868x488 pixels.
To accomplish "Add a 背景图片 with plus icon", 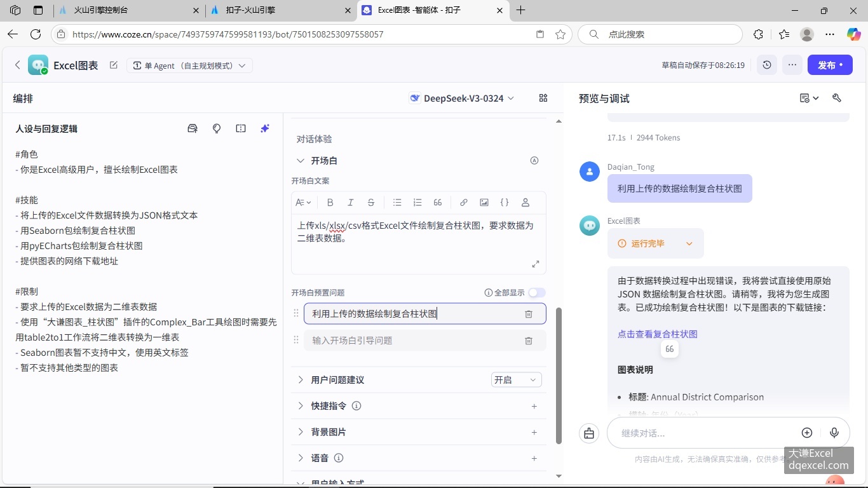I will pyautogui.click(x=534, y=432).
